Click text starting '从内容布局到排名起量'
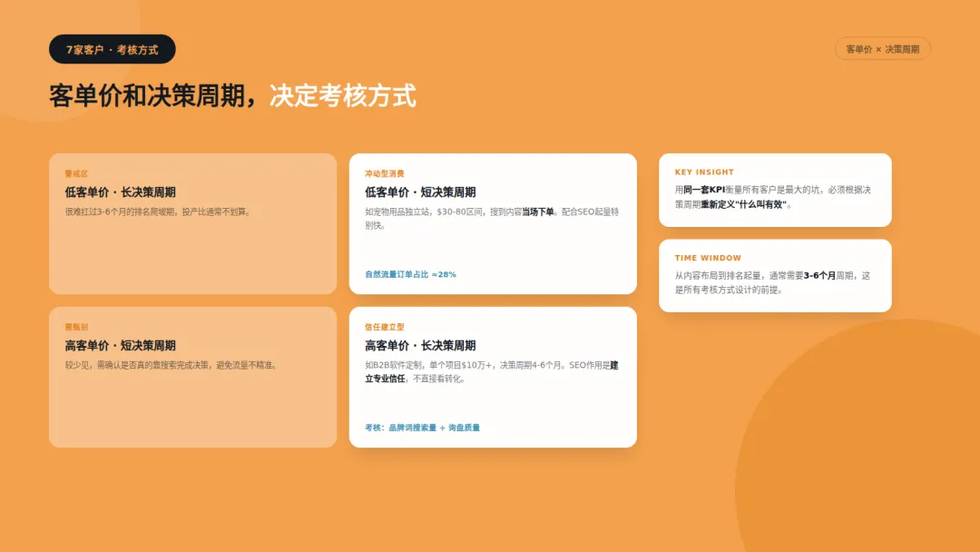Viewport: 980px width, 552px height. [x=773, y=282]
